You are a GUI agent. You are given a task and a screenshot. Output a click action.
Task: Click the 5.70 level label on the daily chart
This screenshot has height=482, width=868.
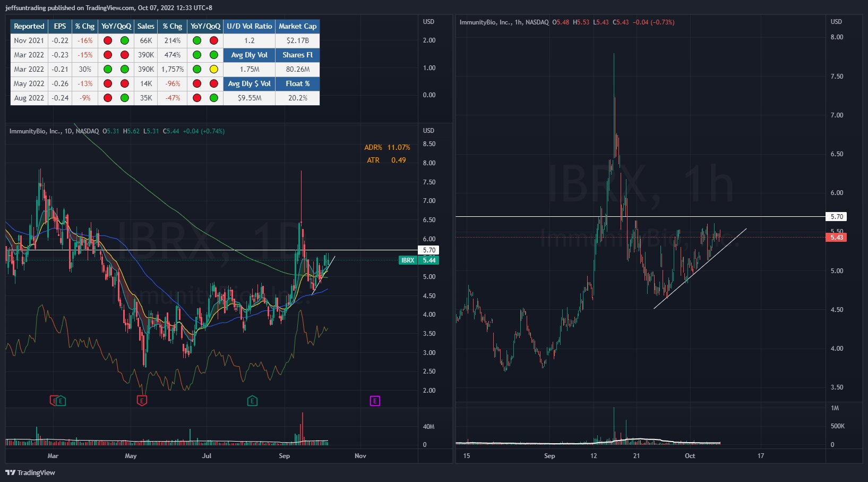tap(428, 250)
